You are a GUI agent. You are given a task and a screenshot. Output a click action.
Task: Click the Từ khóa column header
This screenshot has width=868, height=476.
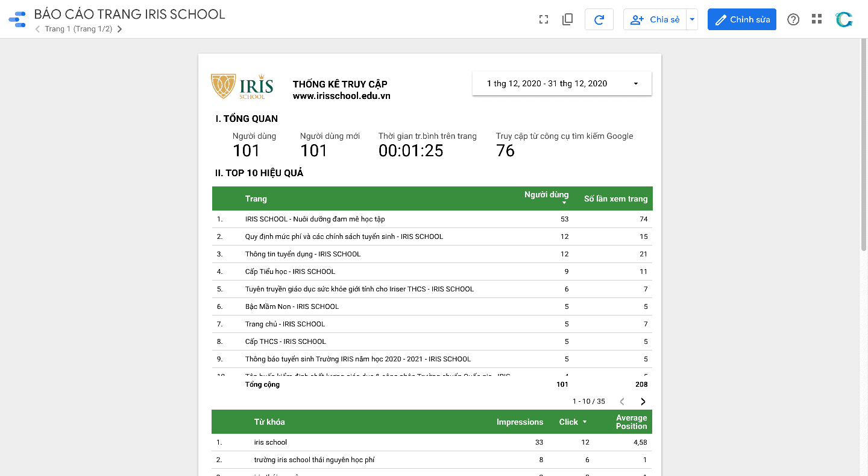point(269,422)
